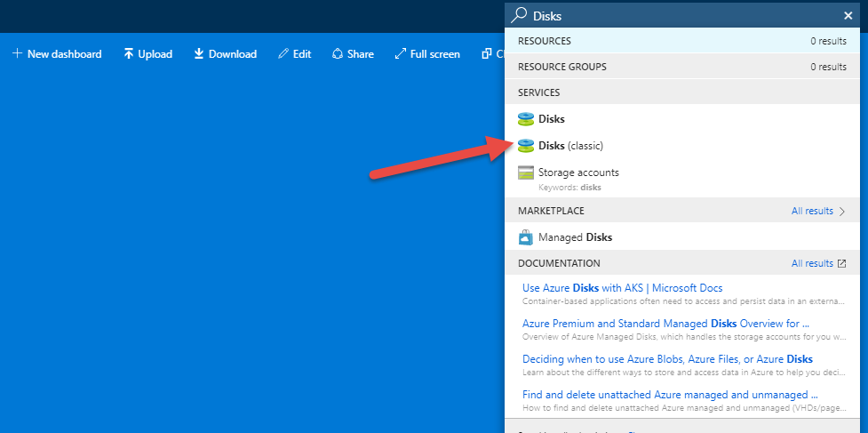Open the Disks (classic) service icon
Screen dimensions: 868x433
(525, 146)
